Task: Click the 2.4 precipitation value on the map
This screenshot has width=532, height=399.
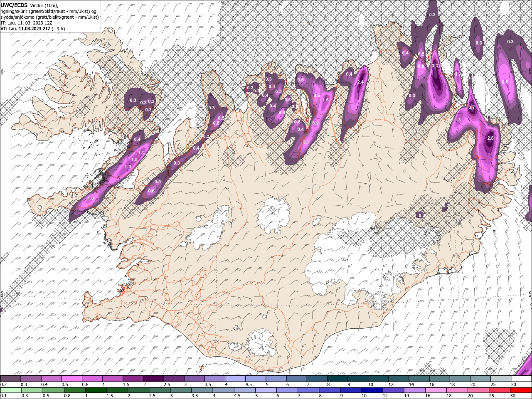Action: coord(361,82)
